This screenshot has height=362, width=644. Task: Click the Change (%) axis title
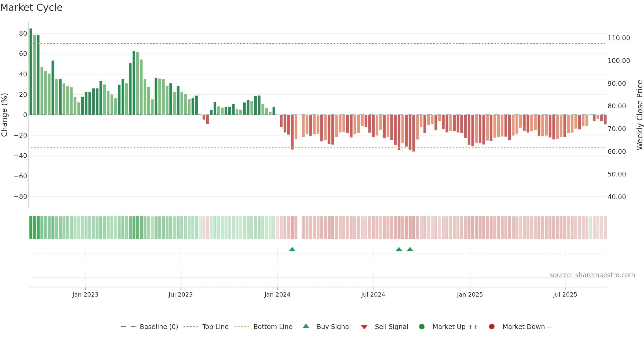coord(4,115)
